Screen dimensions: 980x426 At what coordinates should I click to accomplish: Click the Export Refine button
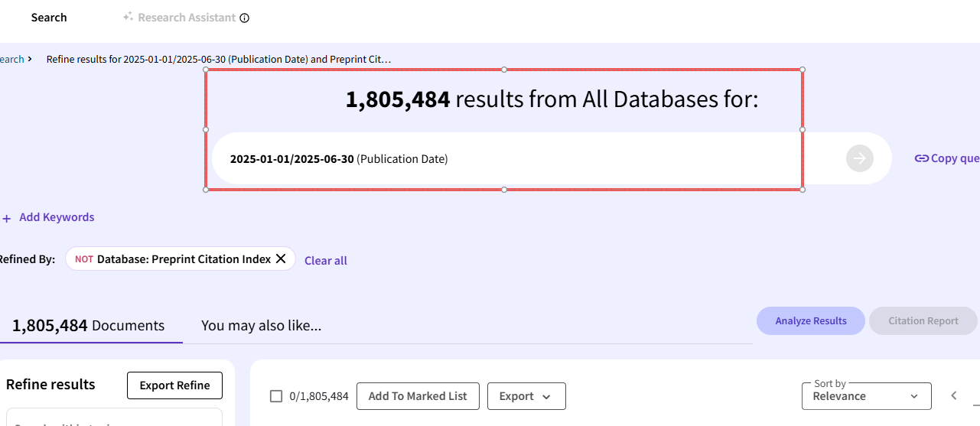click(174, 385)
